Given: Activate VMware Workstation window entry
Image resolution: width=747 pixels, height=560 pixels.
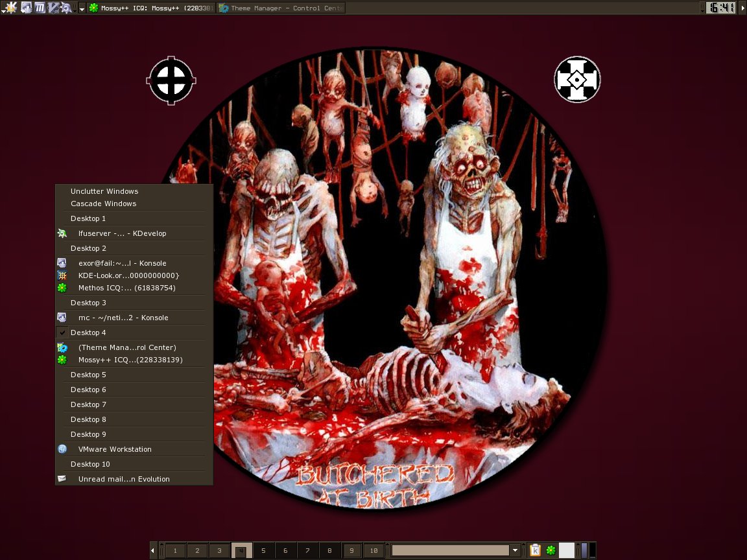Looking at the screenshot, I should coord(134,449).
